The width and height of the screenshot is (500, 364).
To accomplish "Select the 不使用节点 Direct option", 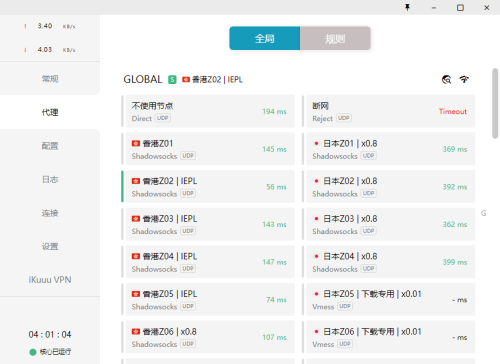I will 208,111.
